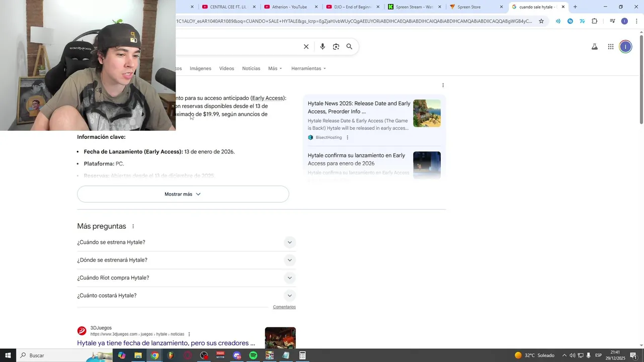
Task: Click the browser address bar URL
Action: (x=354, y=21)
